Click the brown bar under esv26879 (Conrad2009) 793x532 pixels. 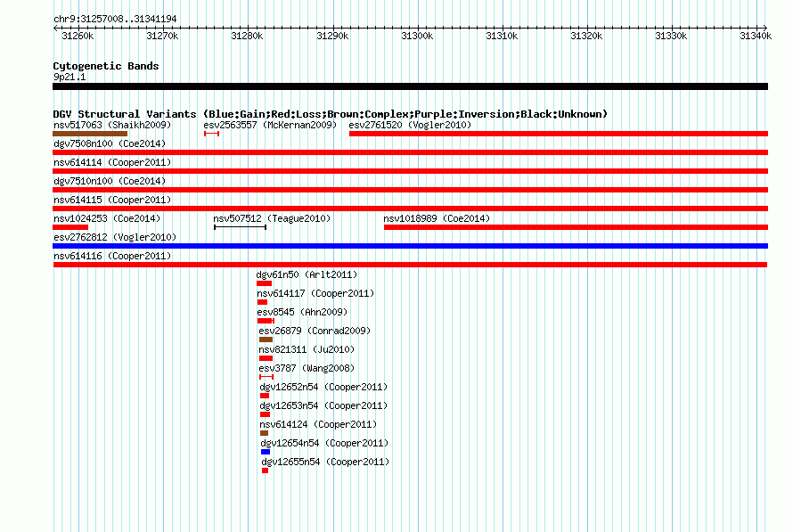tap(266, 340)
